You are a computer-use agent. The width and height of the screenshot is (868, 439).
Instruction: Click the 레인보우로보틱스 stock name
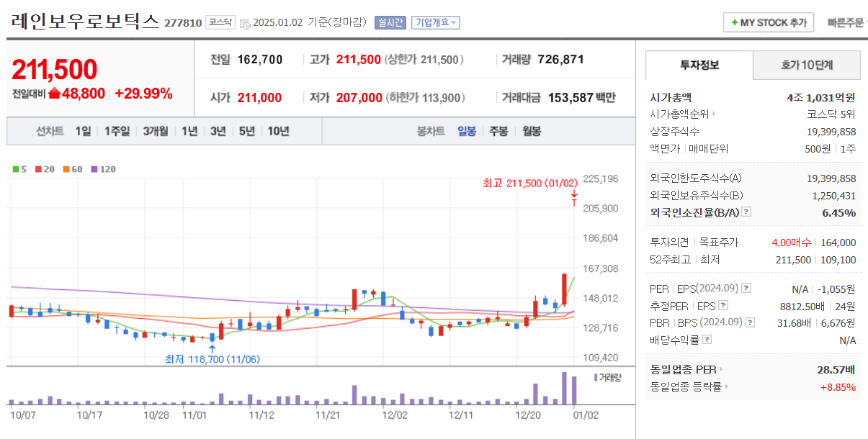coord(85,21)
